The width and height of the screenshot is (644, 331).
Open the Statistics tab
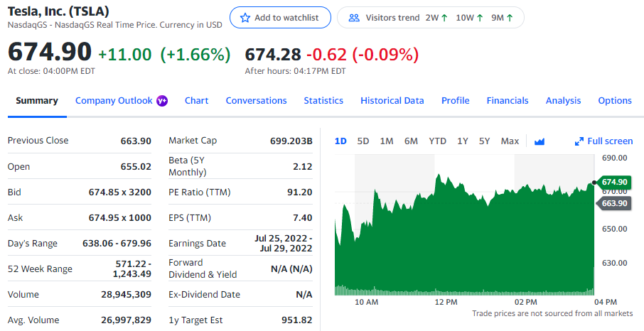click(x=323, y=101)
